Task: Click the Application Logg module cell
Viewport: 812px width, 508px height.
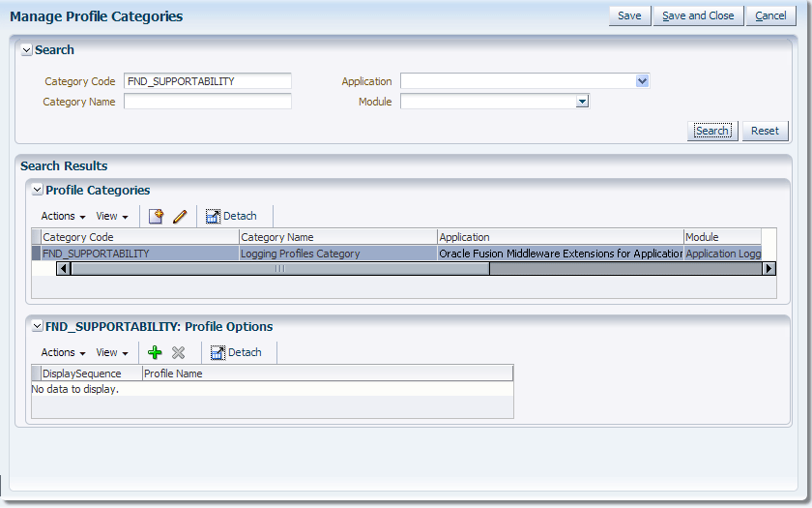Action: click(x=723, y=254)
